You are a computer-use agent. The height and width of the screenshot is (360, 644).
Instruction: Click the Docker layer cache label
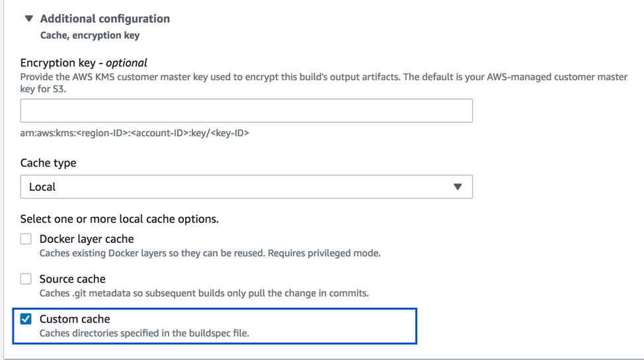point(87,239)
